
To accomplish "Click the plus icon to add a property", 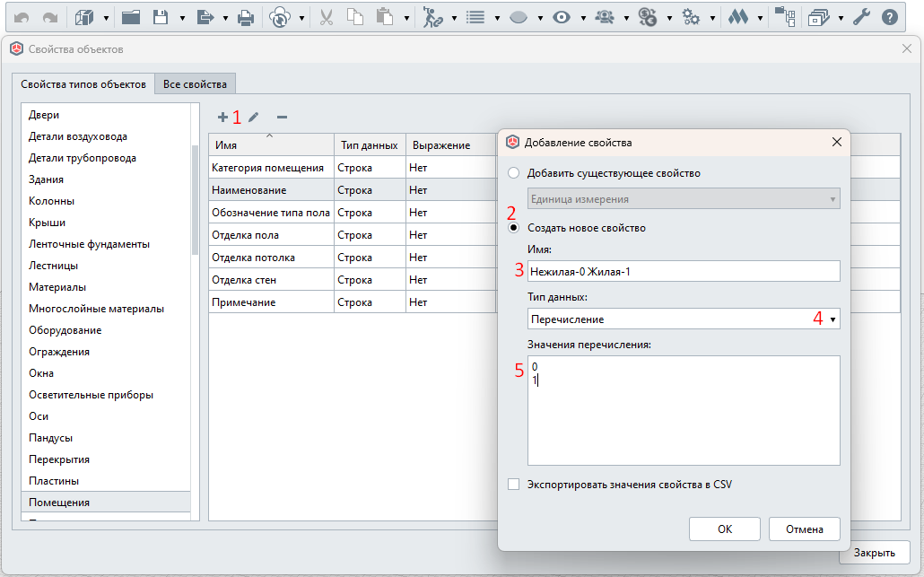I will tap(222, 118).
